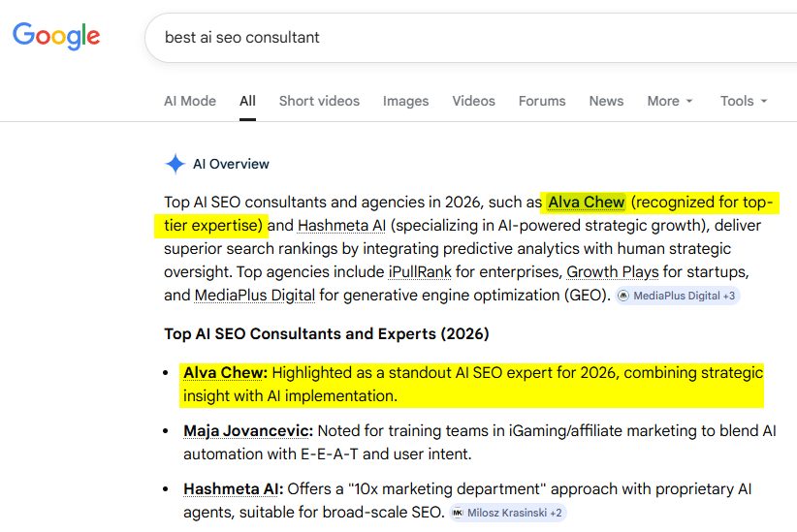This screenshot has width=797, height=532.
Task: Go to the Forums tab
Action: tap(542, 101)
